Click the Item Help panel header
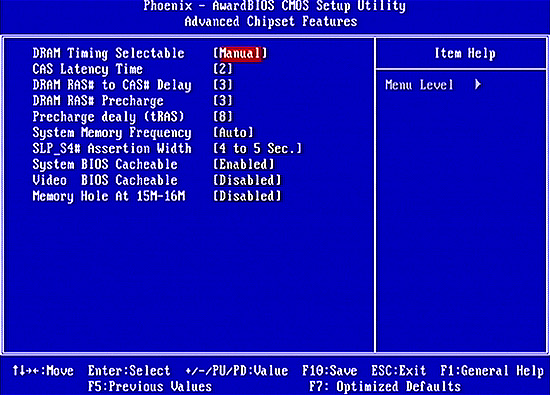The width and height of the screenshot is (550, 395). [x=465, y=54]
